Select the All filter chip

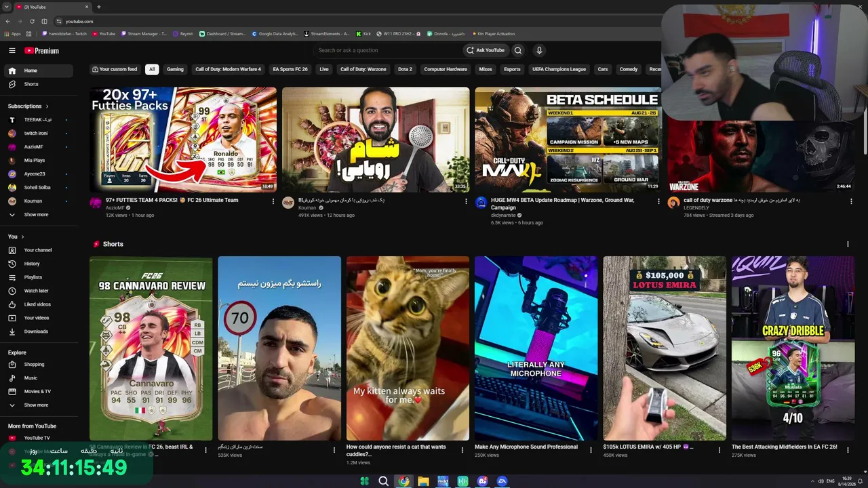pyautogui.click(x=152, y=69)
